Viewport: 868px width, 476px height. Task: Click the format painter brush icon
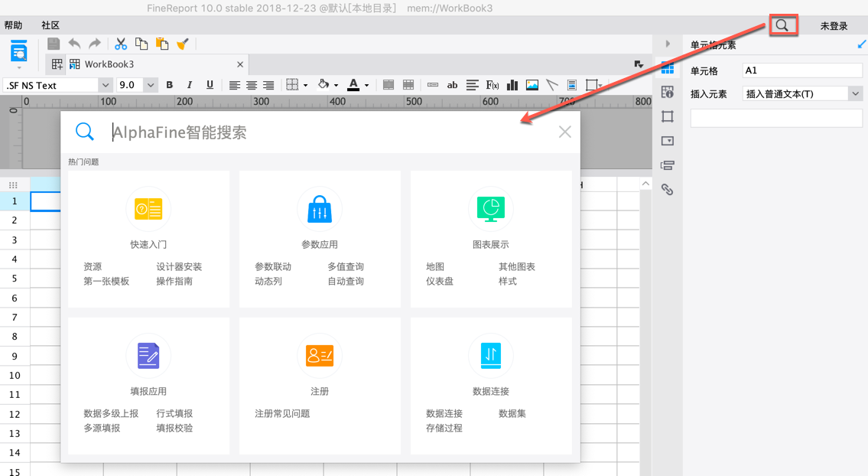tap(183, 44)
